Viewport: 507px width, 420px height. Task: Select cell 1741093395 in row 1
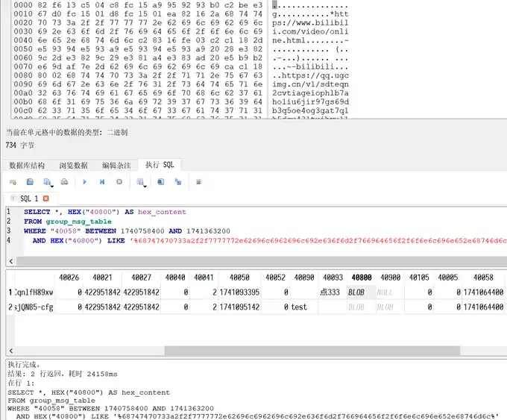(239, 292)
